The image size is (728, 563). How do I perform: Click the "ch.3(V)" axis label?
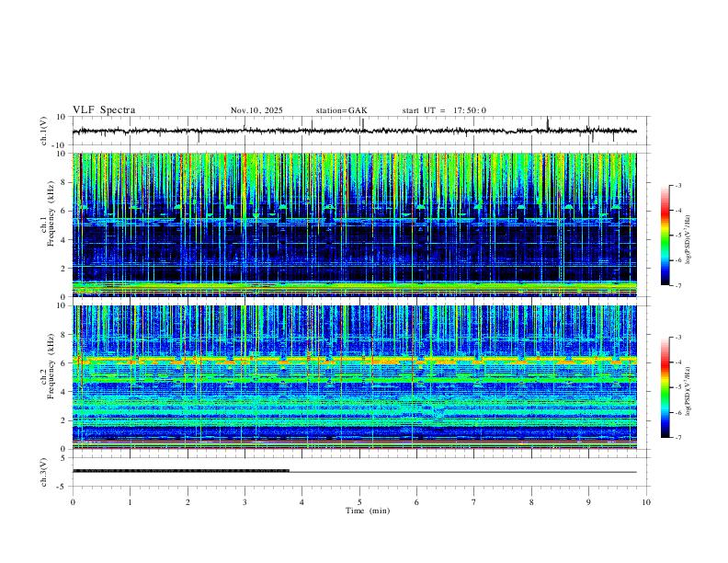pos(44,472)
